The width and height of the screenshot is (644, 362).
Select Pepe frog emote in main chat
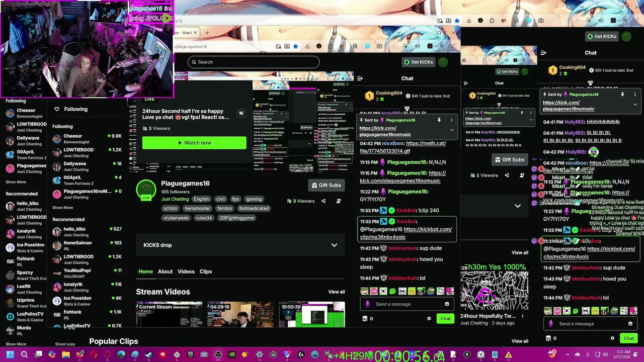431,291
